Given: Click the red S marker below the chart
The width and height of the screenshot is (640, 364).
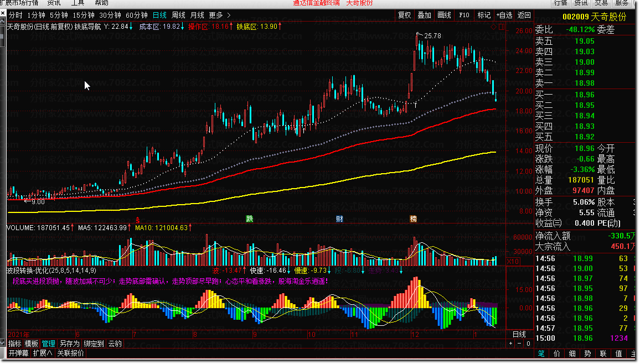Looking at the screenshot, I should (137, 220).
